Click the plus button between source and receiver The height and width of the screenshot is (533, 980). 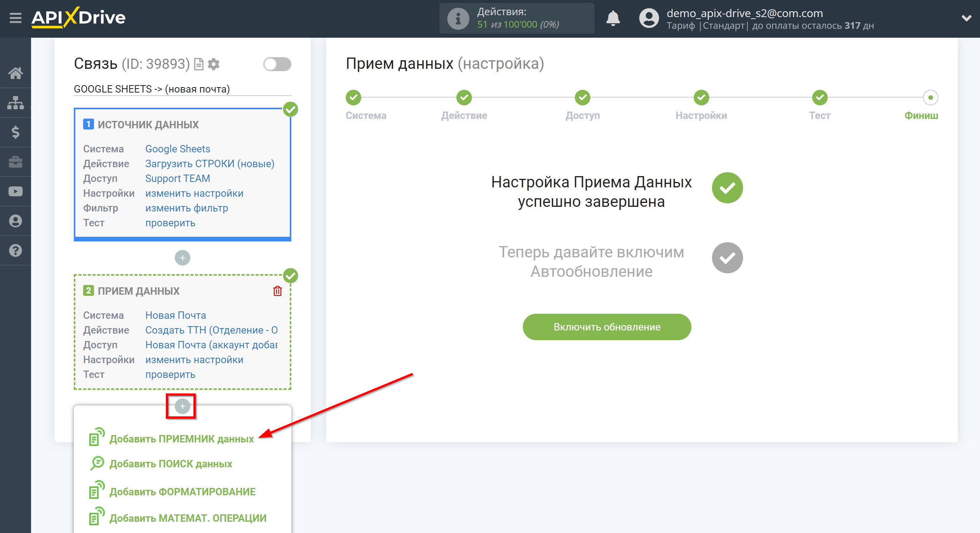click(183, 258)
